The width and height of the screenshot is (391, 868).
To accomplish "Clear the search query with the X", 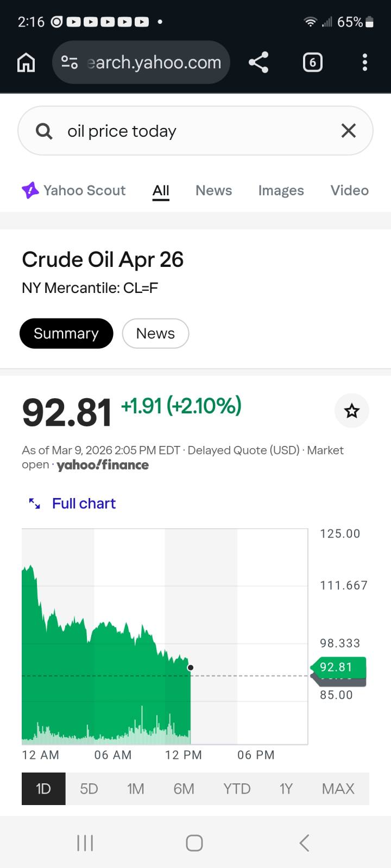I will pyautogui.click(x=348, y=131).
